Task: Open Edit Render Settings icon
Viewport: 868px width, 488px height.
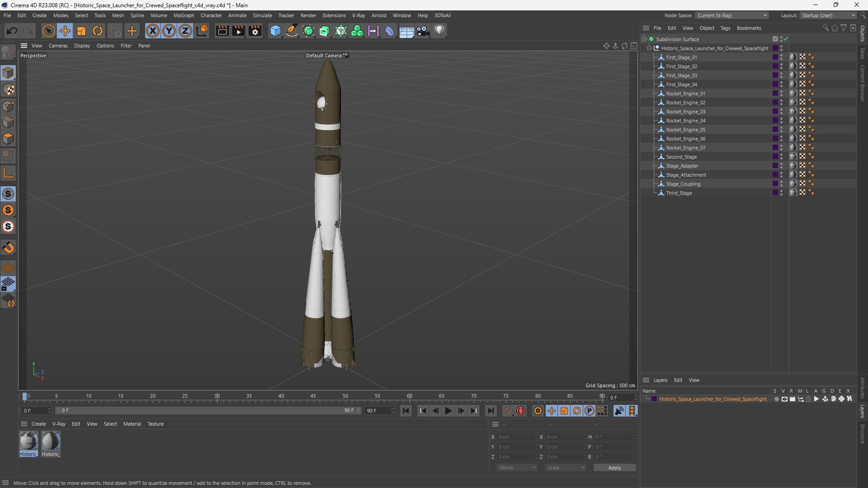Action: click(255, 31)
